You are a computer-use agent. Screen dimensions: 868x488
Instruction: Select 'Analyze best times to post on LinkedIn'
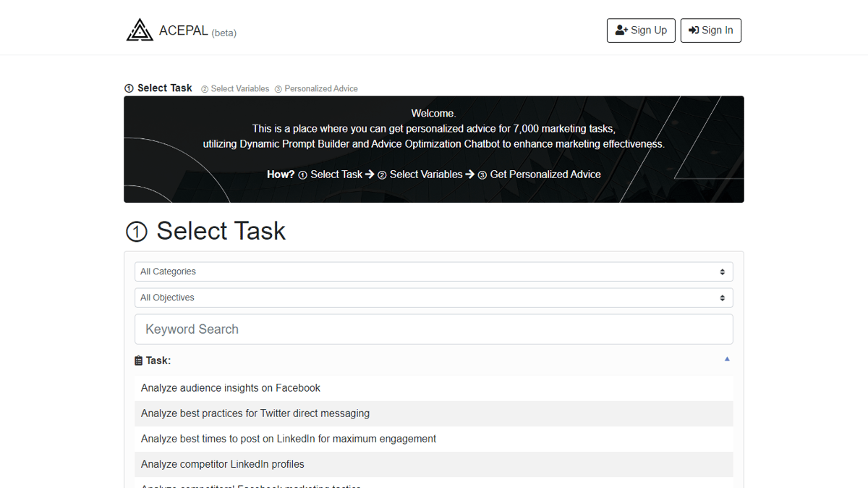point(434,439)
